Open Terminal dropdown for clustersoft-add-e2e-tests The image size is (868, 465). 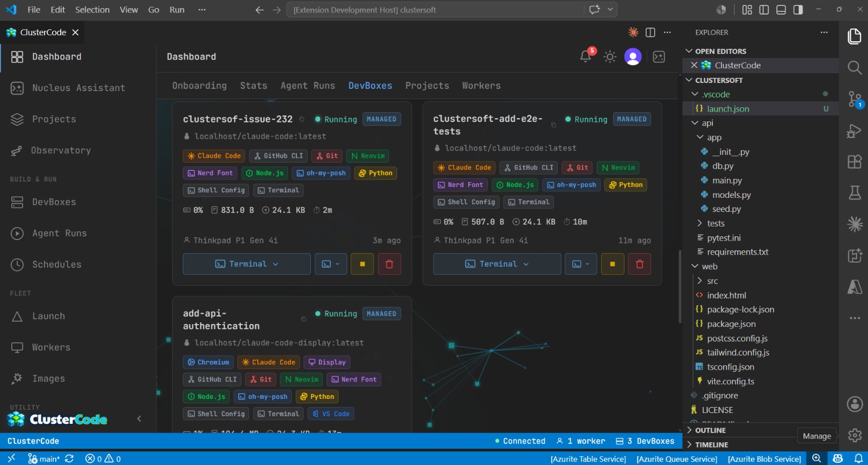497,264
